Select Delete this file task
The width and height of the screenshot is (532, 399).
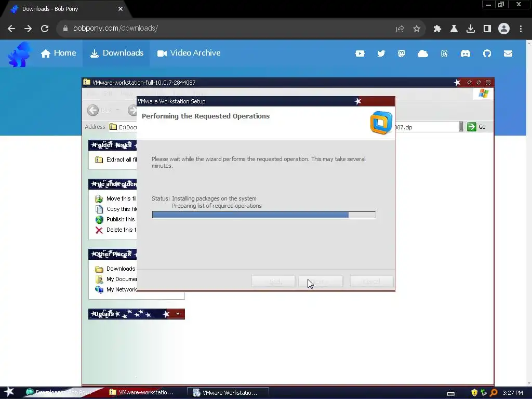click(x=116, y=230)
